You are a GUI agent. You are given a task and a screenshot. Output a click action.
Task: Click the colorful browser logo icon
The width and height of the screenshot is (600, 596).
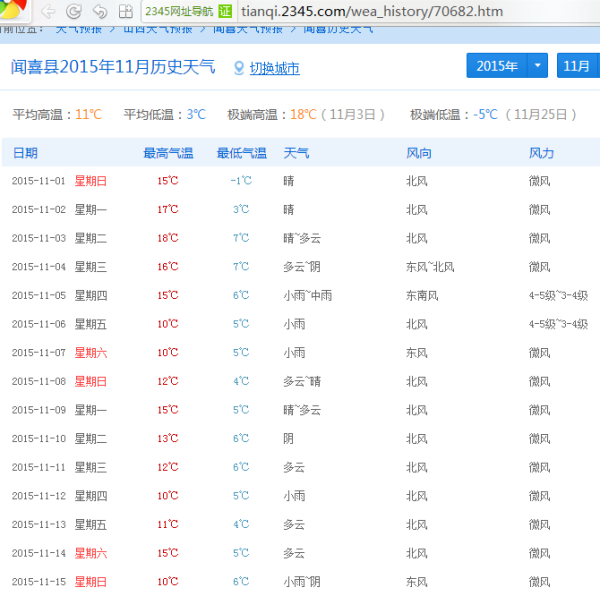click(x=14, y=10)
